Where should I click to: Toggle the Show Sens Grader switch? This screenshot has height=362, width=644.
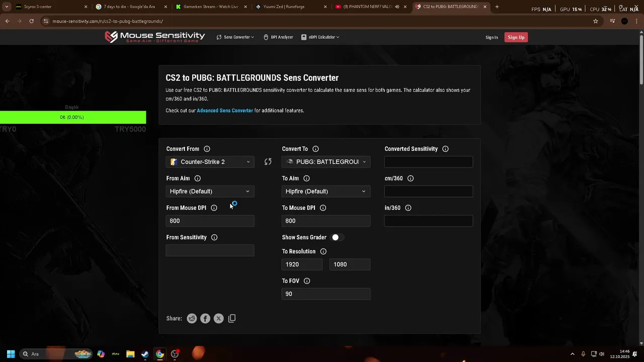338,237
